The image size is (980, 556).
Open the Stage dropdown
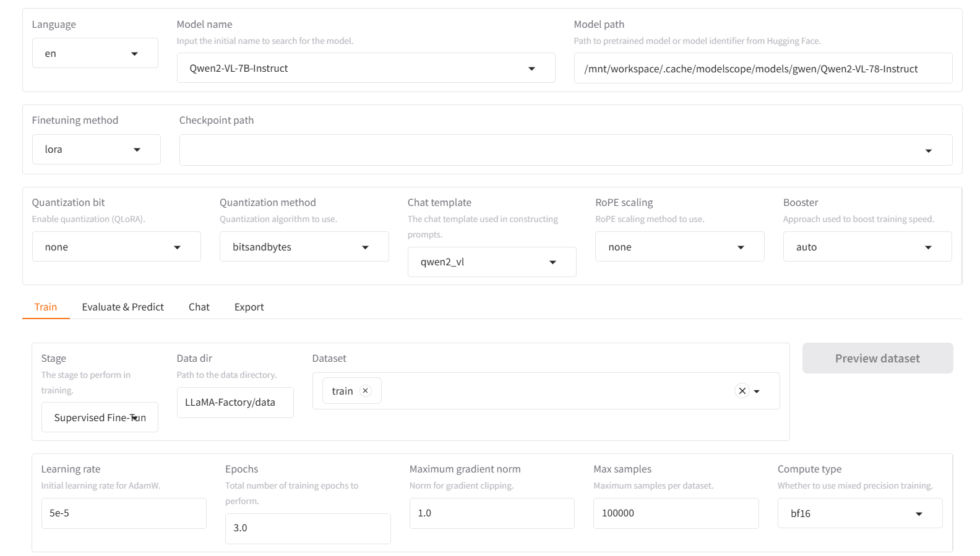pos(100,418)
